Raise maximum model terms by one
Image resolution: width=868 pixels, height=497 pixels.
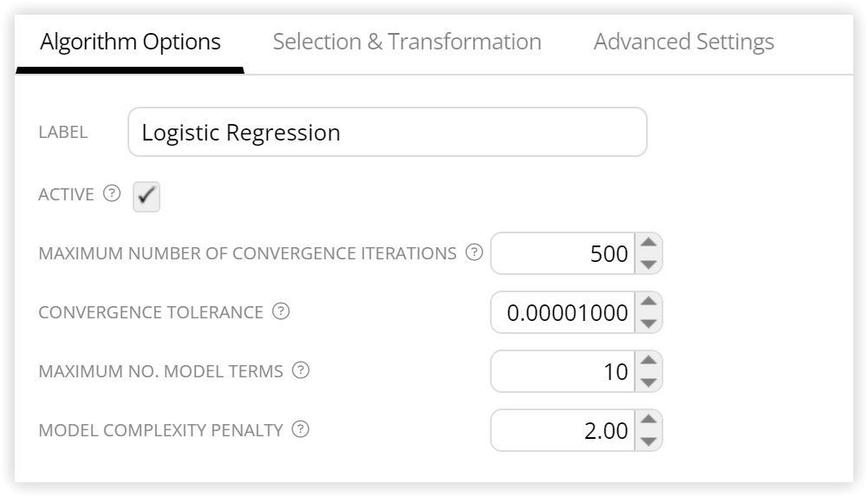pos(649,360)
